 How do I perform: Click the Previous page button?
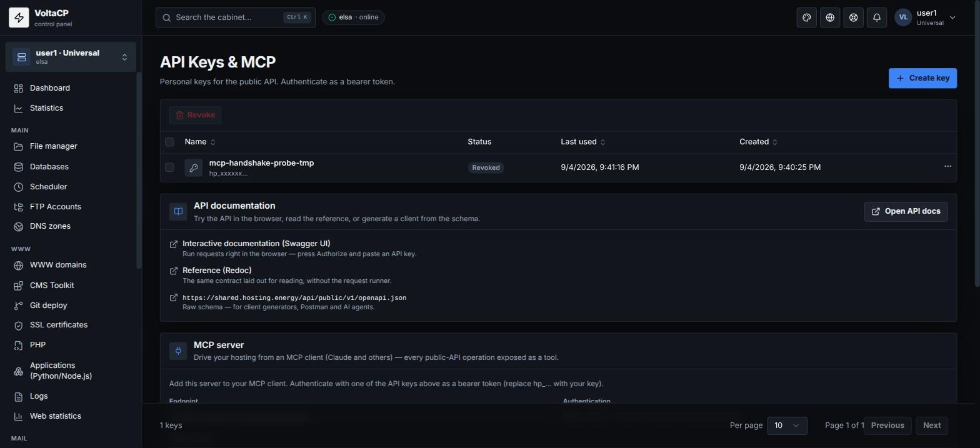point(887,426)
